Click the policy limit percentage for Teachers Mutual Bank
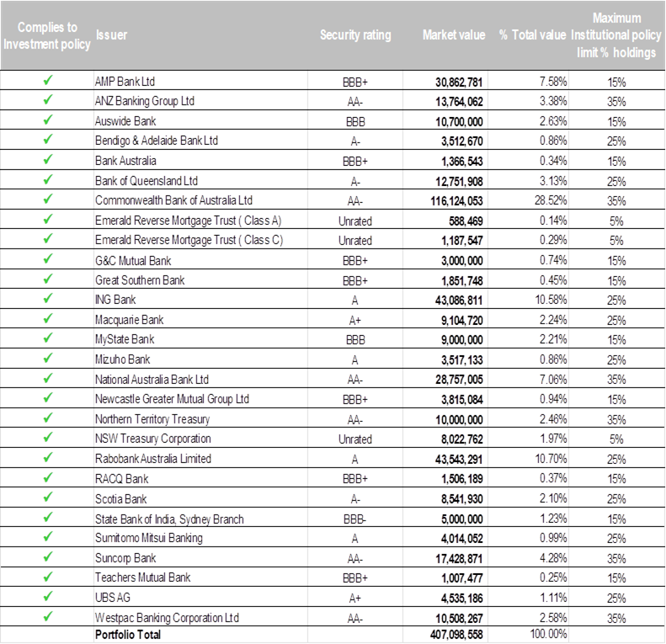The width and height of the screenshot is (666, 644). (615, 577)
